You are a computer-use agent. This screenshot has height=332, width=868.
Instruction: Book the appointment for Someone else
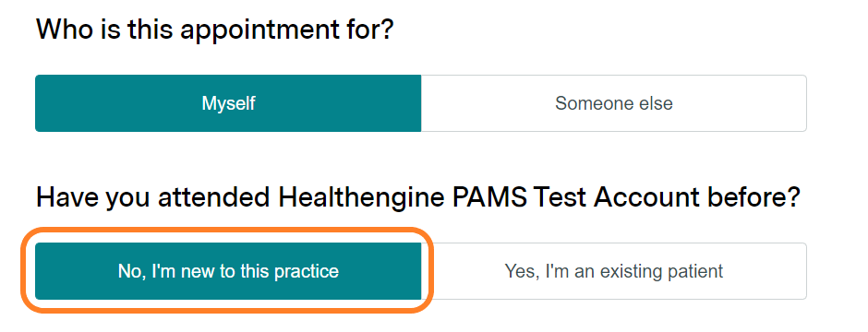click(x=613, y=103)
